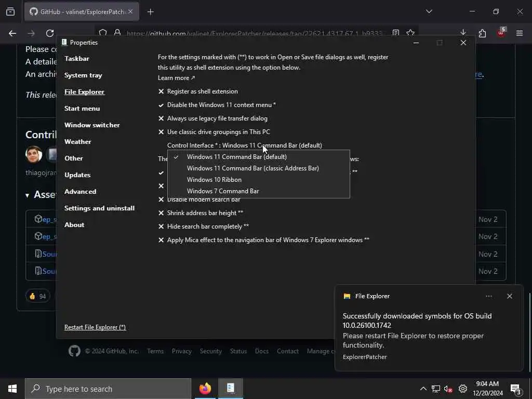Click the muted volume tray icon
The image size is (532, 399).
point(448,389)
